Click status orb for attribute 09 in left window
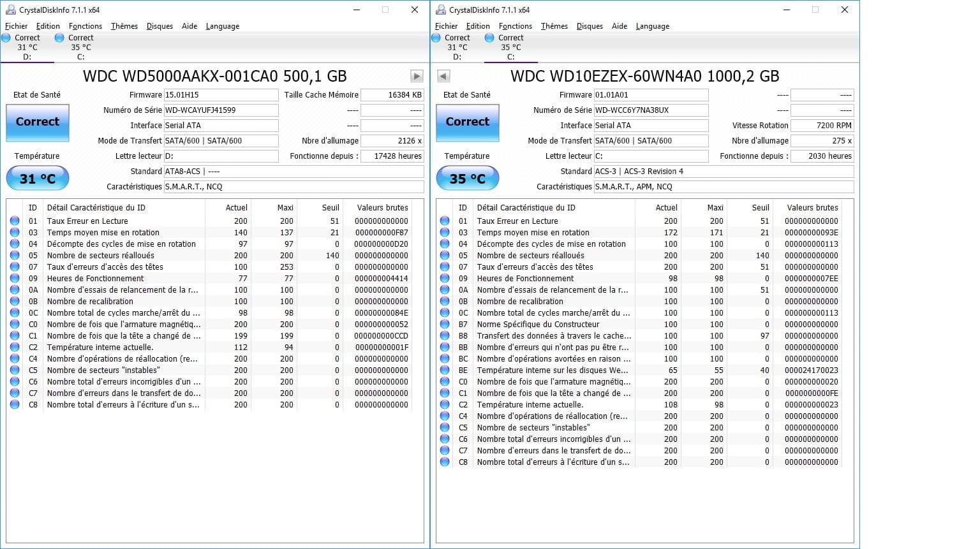The width and height of the screenshot is (980, 549). (x=15, y=278)
